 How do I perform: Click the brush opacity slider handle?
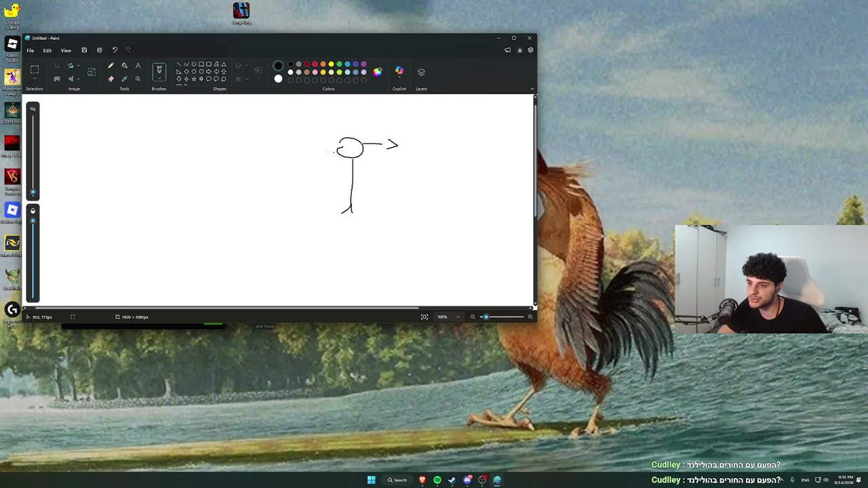coord(33,222)
